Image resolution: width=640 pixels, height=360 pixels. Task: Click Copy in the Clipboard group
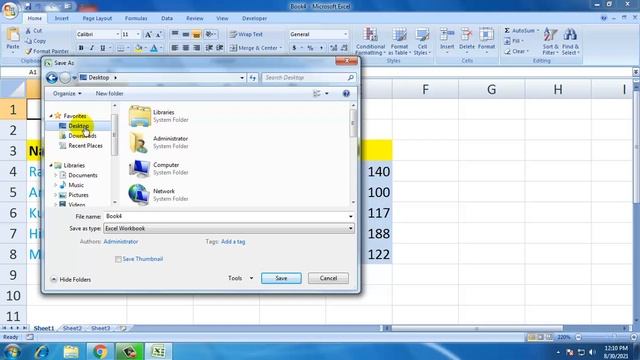(36, 41)
